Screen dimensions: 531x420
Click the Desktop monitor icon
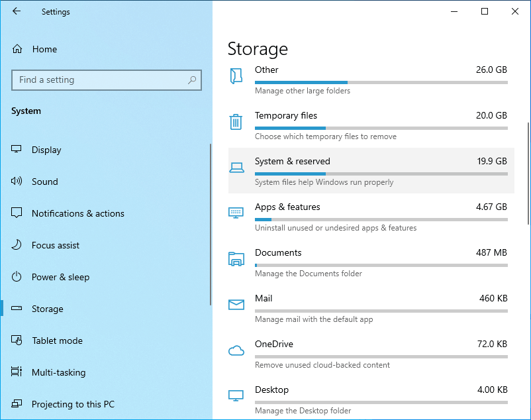236,395
